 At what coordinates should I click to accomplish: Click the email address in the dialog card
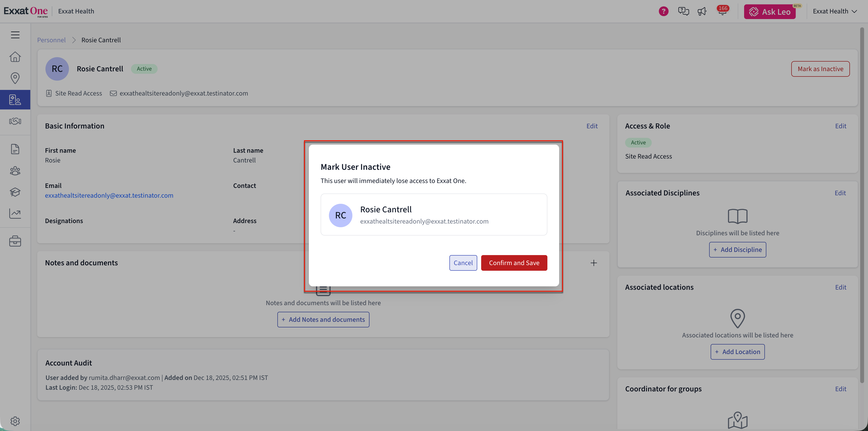coord(424,221)
